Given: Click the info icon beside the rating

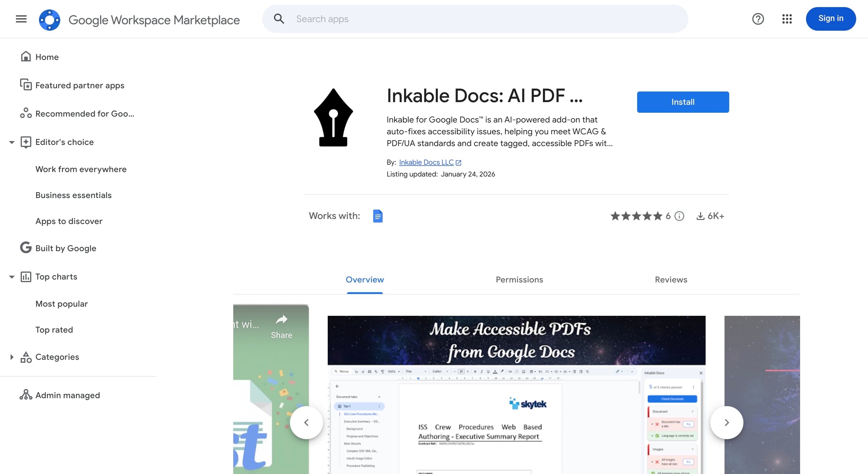Looking at the screenshot, I should 679,216.
